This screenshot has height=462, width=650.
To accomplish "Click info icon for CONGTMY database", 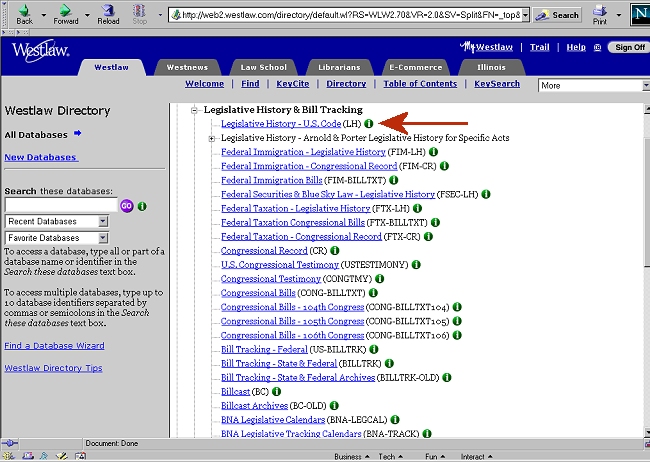I will click(x=379, y=279).
